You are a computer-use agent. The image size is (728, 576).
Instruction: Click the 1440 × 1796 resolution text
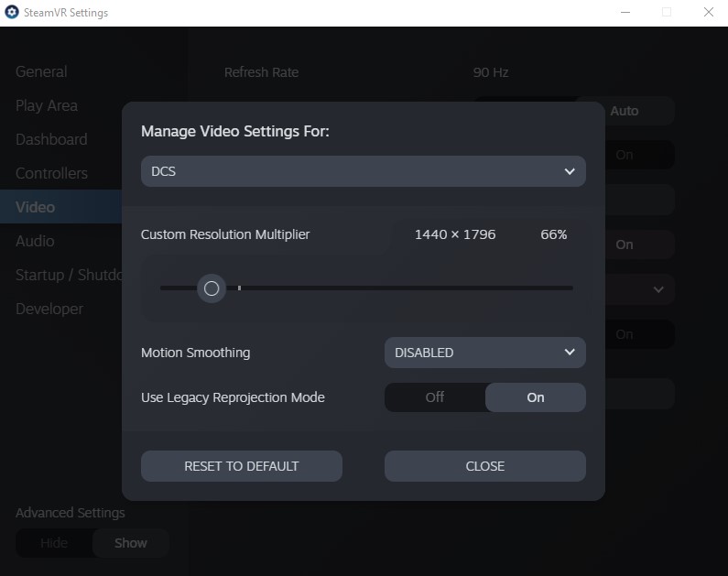pos(455,234)
